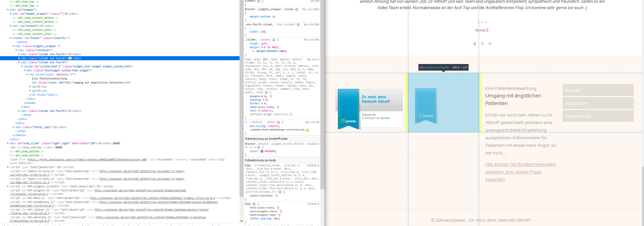Click highlighter icon after 'audio, video' selector

tap(266, 92)
